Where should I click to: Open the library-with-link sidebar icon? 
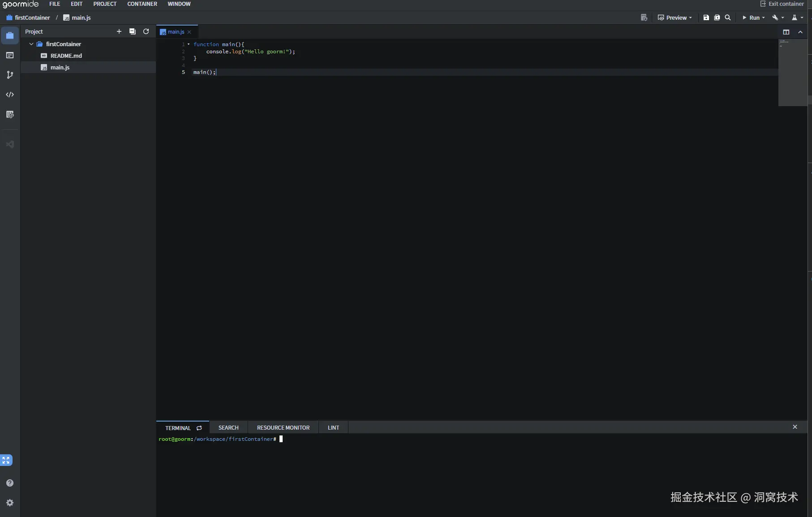(x=10, y=114)
